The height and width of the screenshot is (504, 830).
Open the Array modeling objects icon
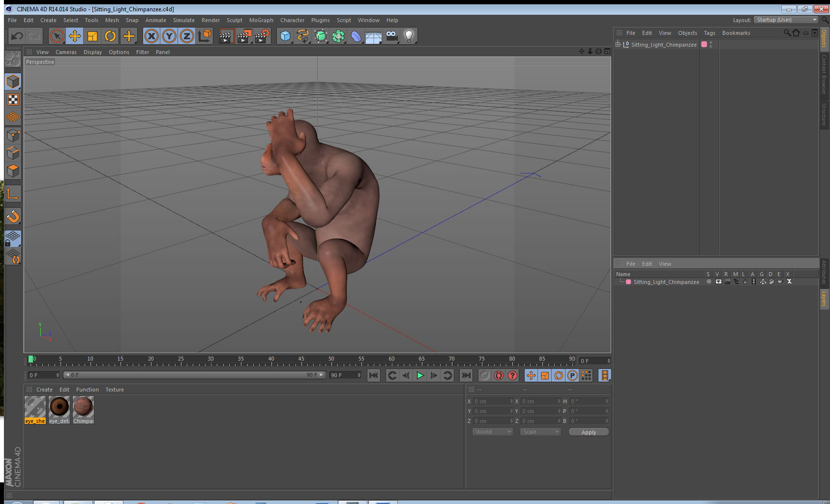[338, 36]
